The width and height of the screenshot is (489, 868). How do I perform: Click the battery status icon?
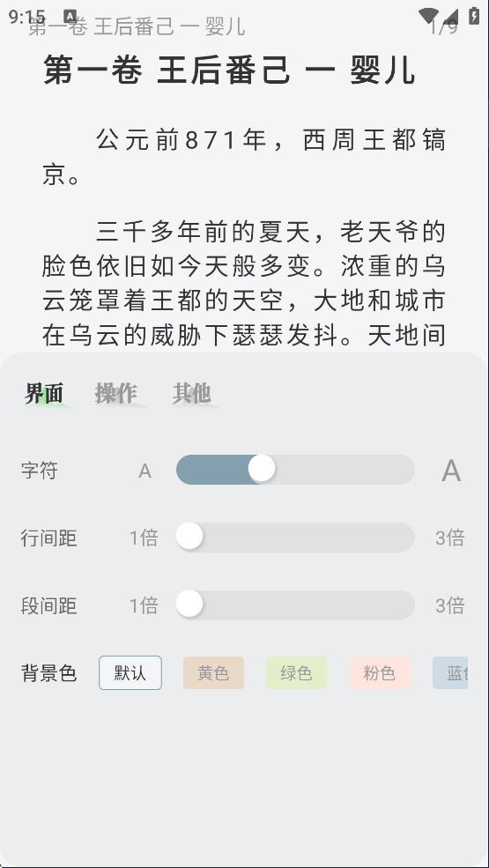point(474,15)
